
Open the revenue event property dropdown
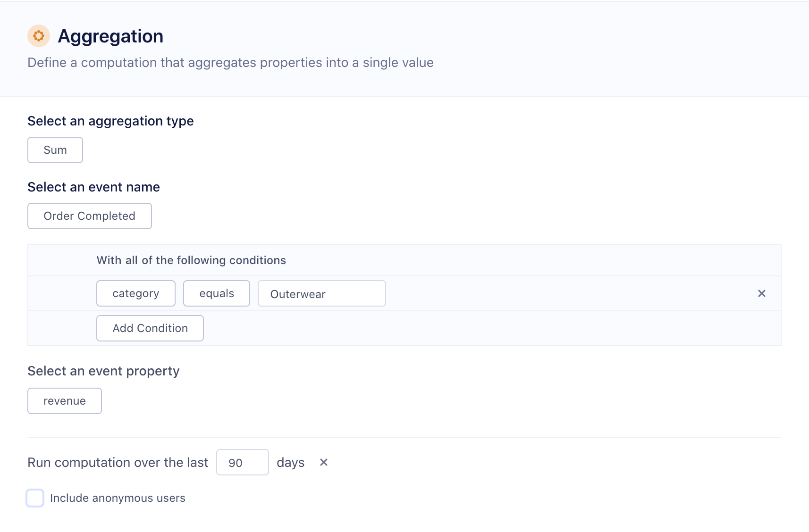pyautogui.click(x=64, y=401)
